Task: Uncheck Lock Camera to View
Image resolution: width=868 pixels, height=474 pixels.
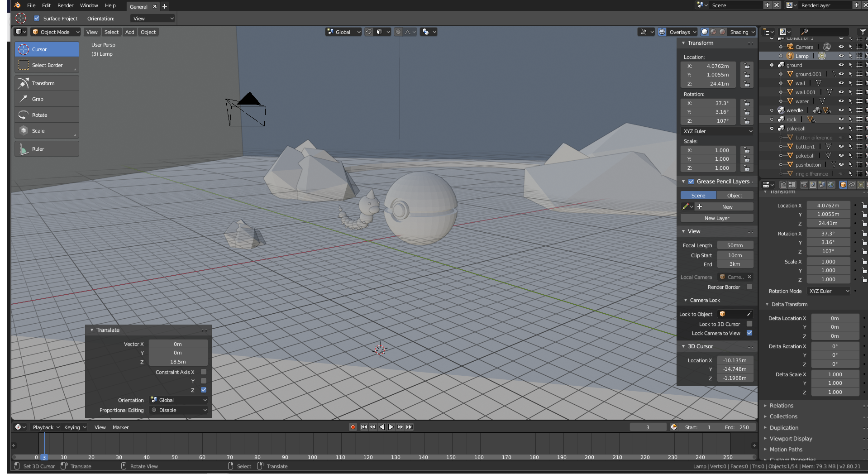Action: point(749,333)
